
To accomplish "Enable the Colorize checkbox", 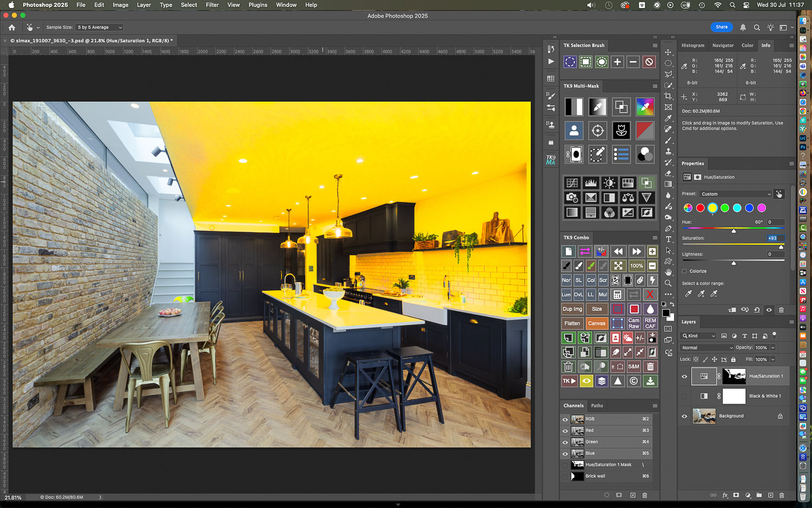I will click(x=684, y=271).
